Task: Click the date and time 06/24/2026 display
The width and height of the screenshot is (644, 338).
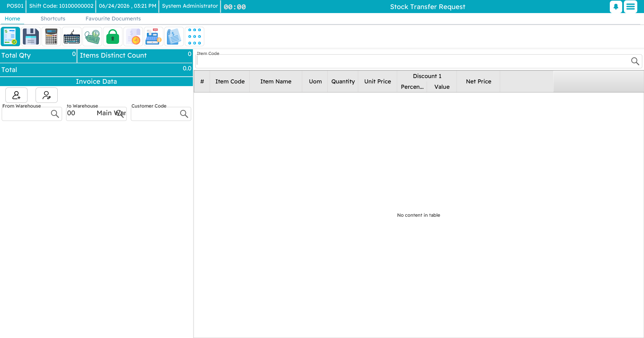Action: [x=127, y=6]
